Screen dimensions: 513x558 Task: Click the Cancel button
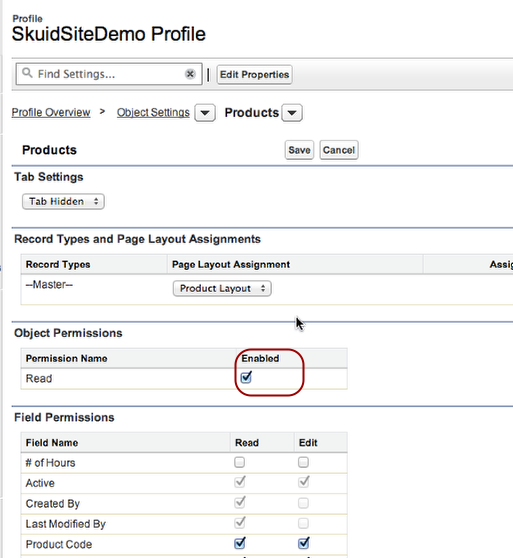[x=339, y=150]
